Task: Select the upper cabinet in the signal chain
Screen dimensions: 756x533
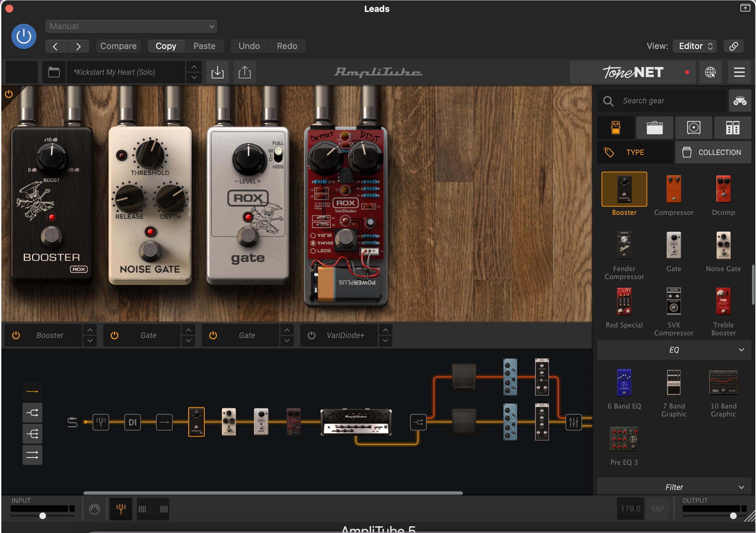Action: [x=464, y=376]
